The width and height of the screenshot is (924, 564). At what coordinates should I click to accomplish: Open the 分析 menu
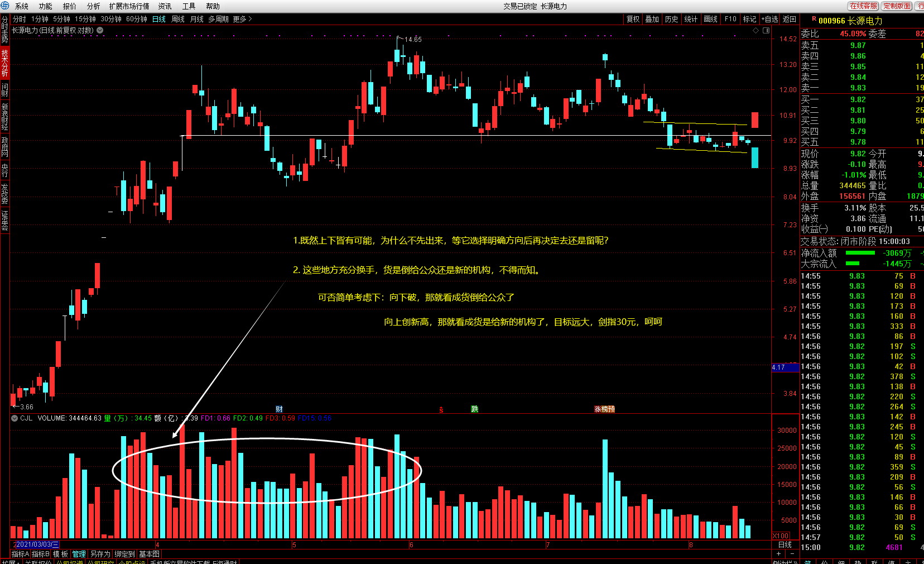click(94, 6)
